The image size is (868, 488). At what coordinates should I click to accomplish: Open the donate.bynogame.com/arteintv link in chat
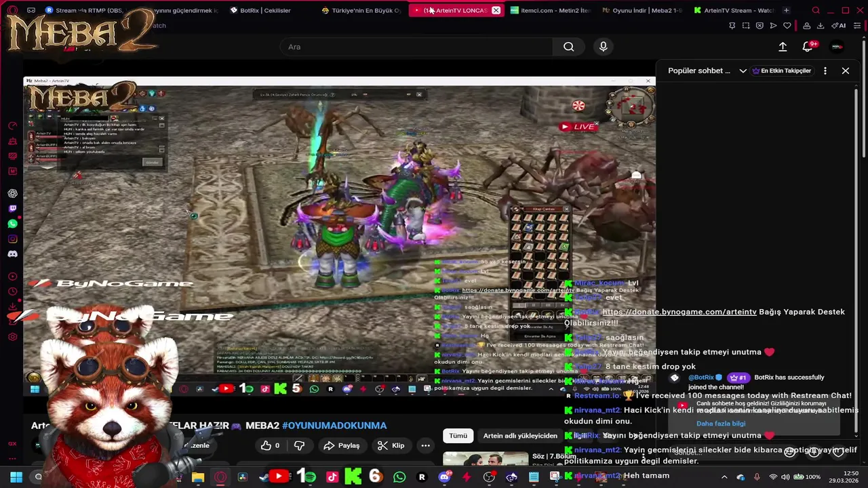click(679, 312)
